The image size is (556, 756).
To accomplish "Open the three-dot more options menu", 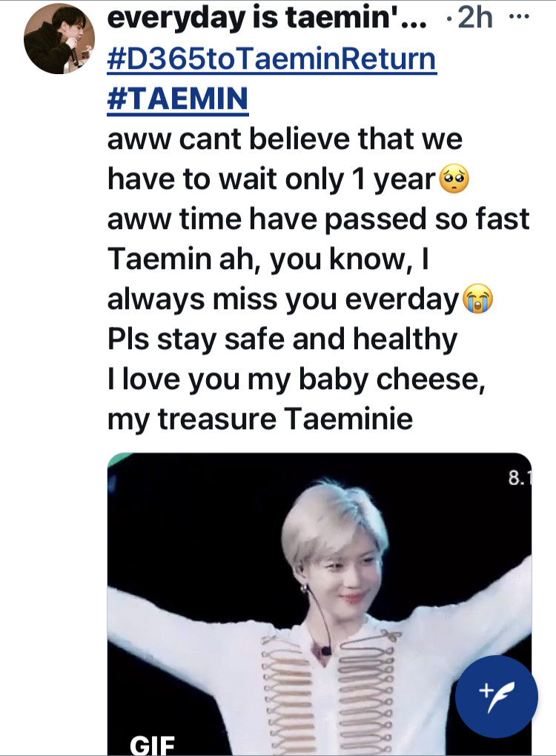I will point(520,17).
